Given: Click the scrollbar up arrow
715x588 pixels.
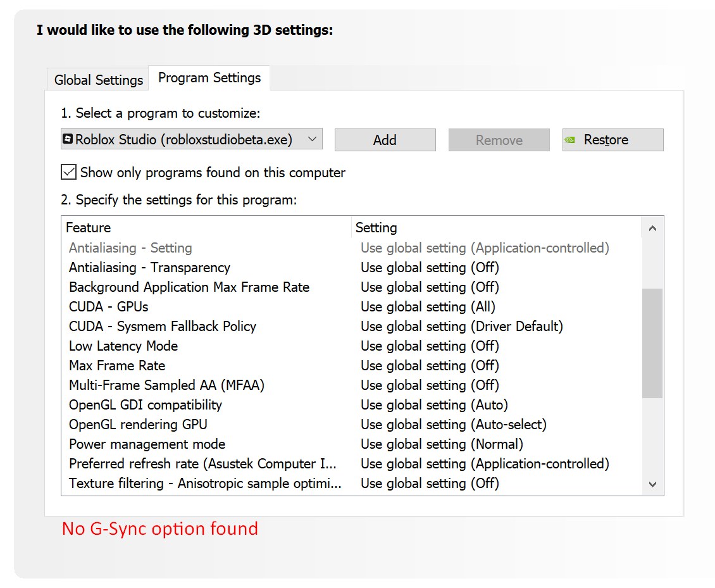Looking at the screenshot, I should (652, 228).
